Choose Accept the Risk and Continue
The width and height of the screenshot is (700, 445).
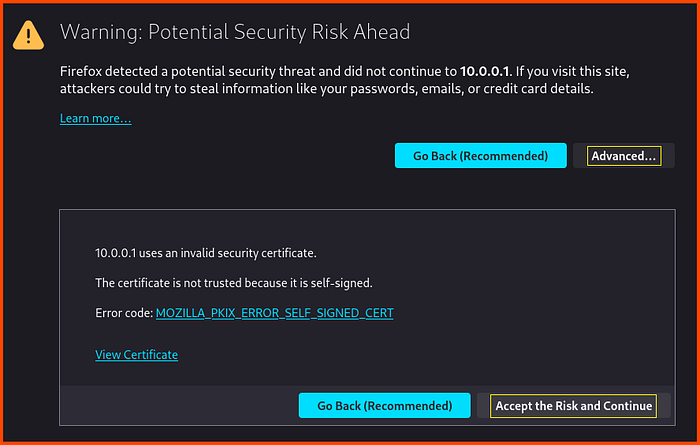click(x=574, y=405)
